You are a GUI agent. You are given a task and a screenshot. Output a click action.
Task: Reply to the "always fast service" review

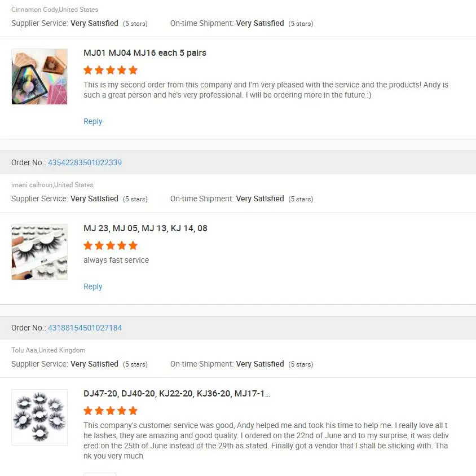[93, 287]
